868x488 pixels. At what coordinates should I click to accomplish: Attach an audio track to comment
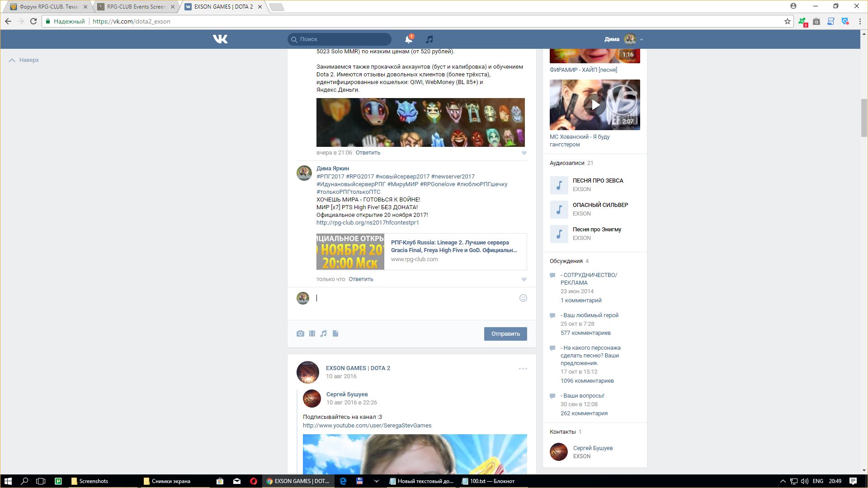tap(323, 333)
